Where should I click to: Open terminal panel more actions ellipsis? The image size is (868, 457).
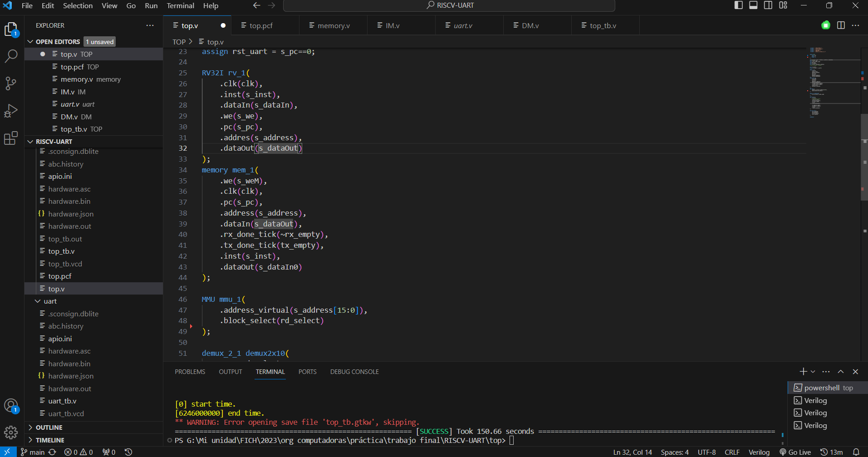point(826,372)
